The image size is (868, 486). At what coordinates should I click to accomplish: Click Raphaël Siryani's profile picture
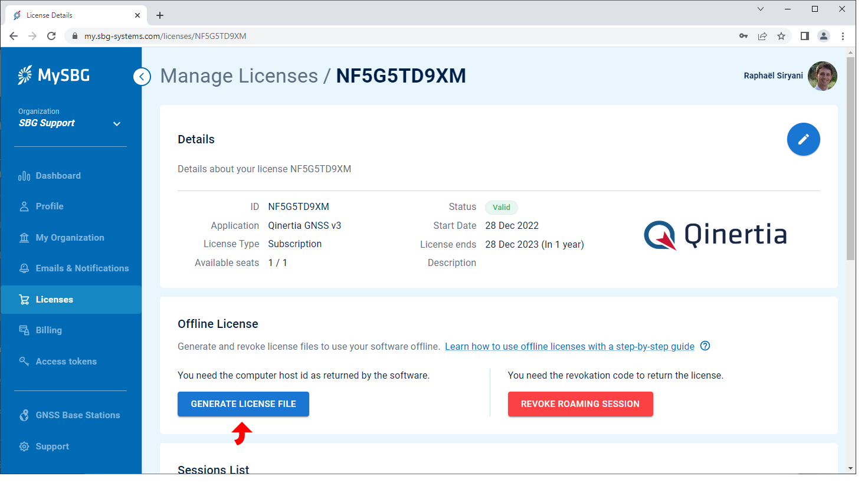(823, 75)
